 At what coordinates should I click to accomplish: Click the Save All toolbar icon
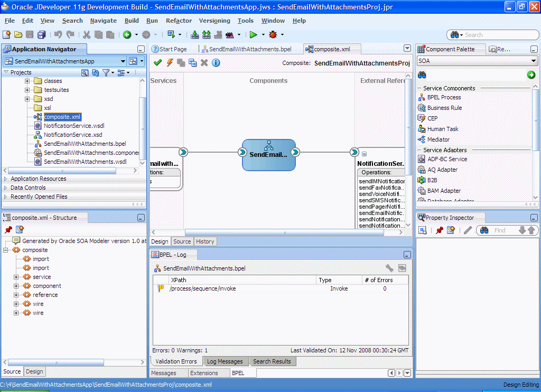[x=41, y=34]
